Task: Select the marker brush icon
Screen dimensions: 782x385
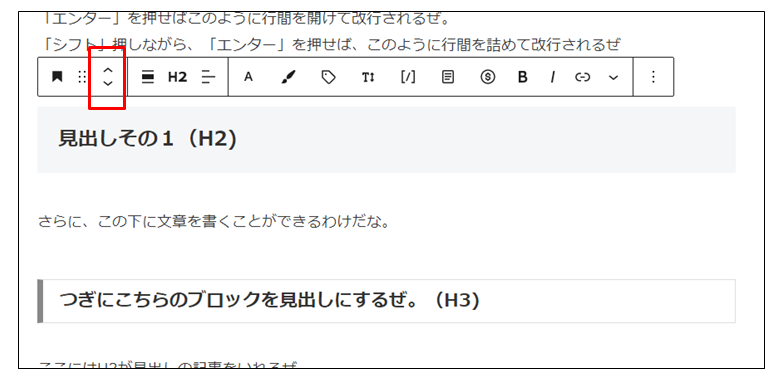Action: (x=288, y=77)
